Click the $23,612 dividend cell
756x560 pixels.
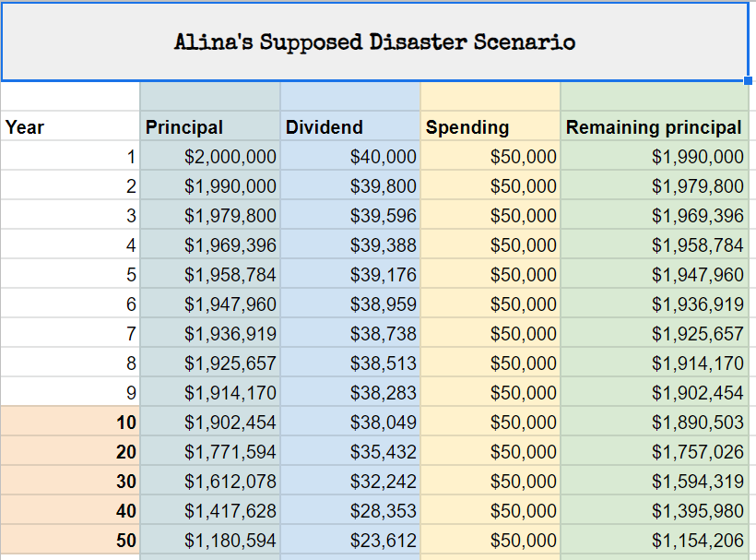[350, 541]
